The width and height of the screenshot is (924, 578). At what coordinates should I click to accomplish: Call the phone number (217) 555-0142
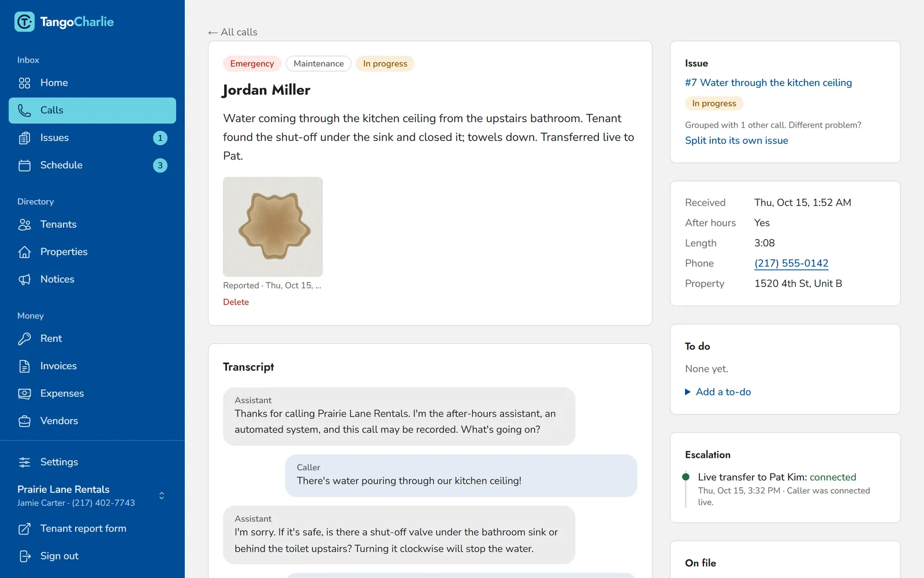[x=791, y=263]
